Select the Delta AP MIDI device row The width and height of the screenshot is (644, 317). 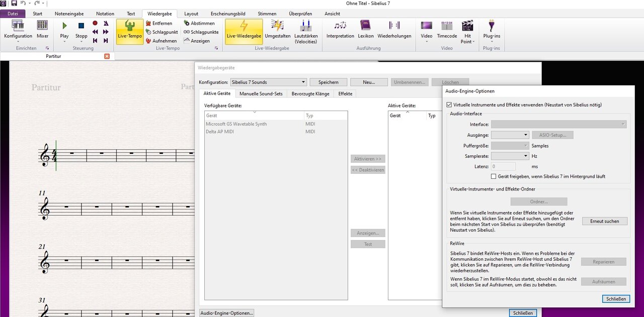(276, 132)
